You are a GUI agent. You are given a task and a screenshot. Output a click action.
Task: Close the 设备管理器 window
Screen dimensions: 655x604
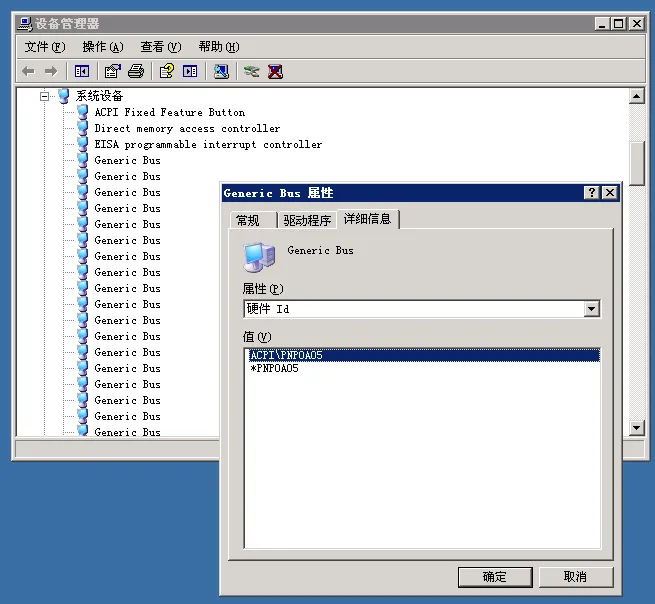point(637,24)
